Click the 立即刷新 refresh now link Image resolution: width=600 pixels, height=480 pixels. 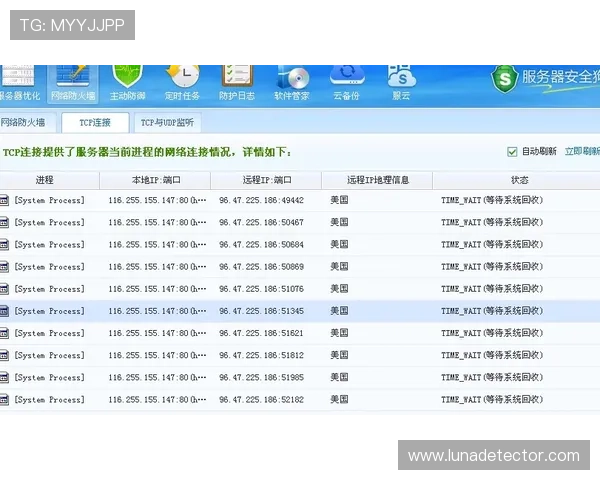(582, 152)
